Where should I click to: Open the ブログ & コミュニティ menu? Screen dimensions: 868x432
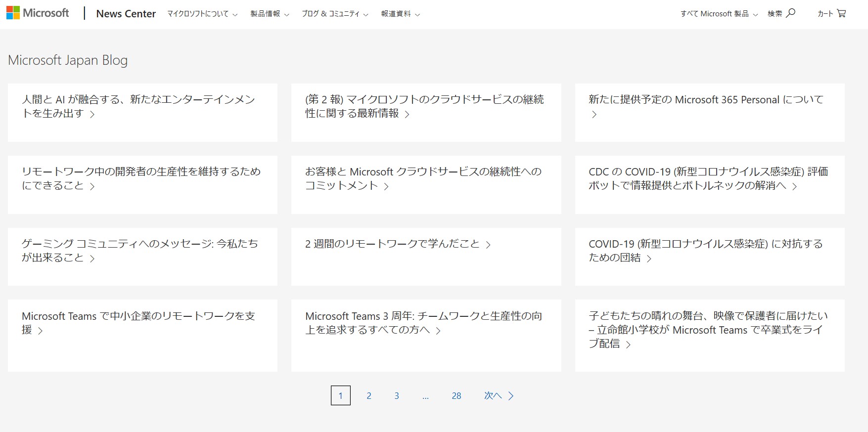click(334, 14)
